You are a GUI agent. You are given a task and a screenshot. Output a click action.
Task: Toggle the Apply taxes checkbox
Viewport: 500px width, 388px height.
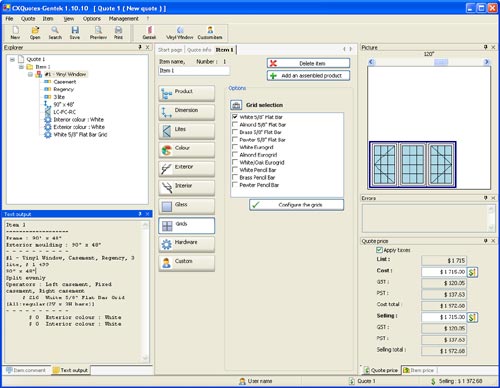point(379,250)
